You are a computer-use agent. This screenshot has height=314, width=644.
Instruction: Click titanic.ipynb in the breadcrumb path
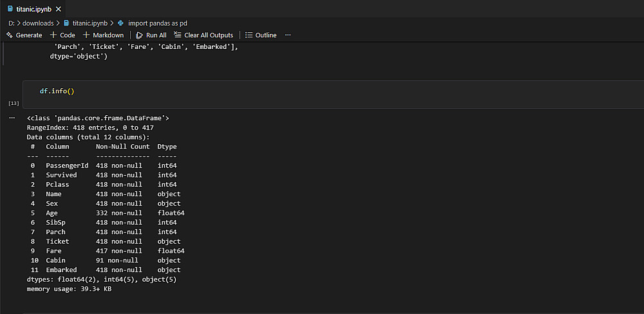pos(90,23)
